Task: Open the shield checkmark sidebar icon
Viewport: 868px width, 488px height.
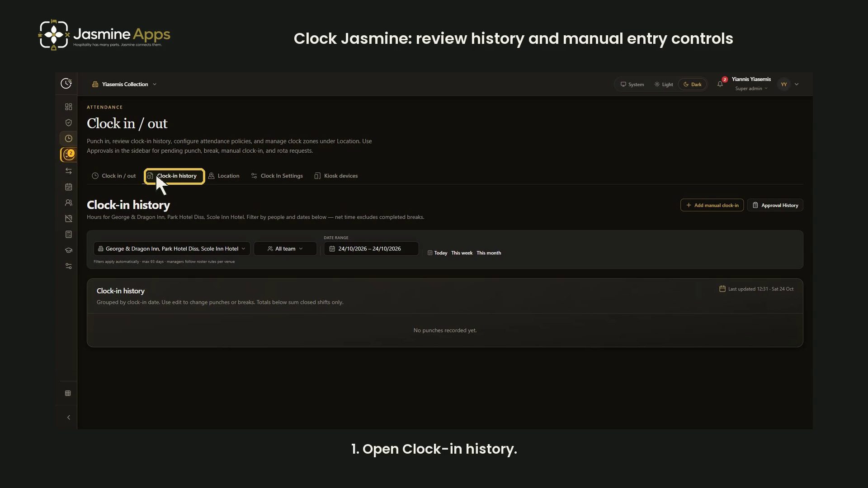Action: [x=68, y=122]
